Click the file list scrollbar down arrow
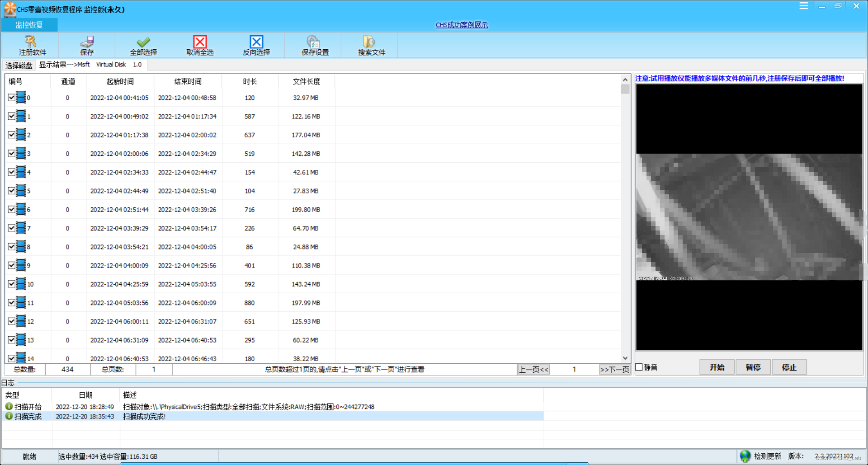Viewport: 868px width, 465px height. click(625, 358)
